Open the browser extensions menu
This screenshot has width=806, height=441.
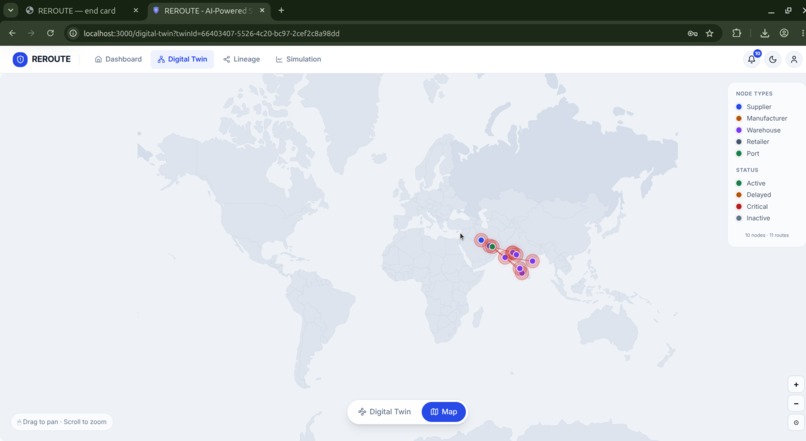(737, 33)
